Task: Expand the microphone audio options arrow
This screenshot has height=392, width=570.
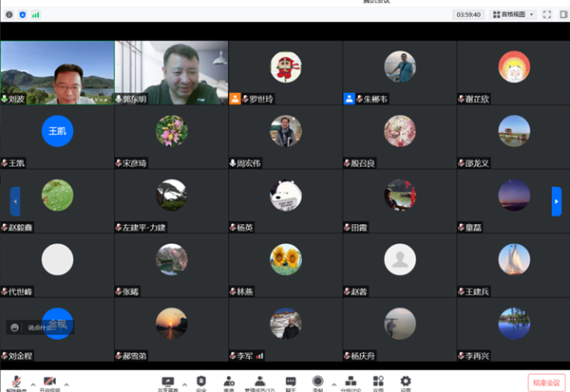Action: 32,383
